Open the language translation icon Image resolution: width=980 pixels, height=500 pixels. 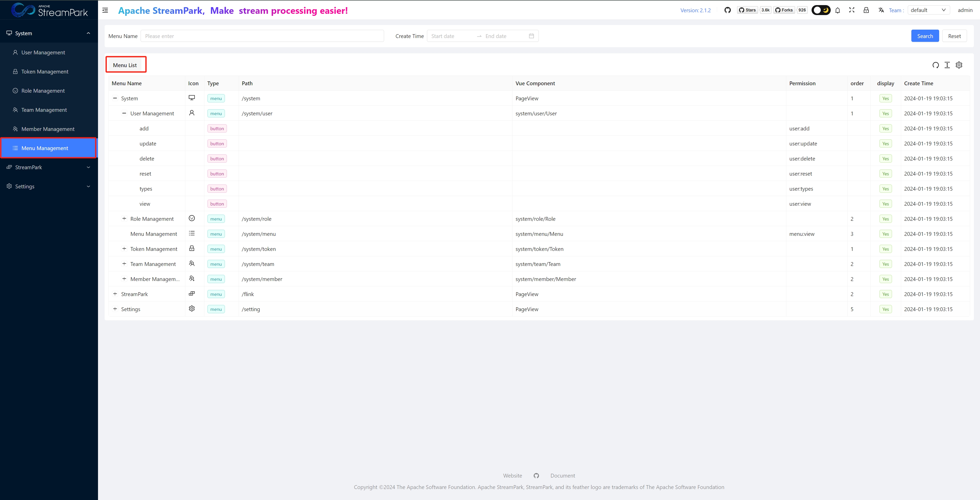pos(881,10)
